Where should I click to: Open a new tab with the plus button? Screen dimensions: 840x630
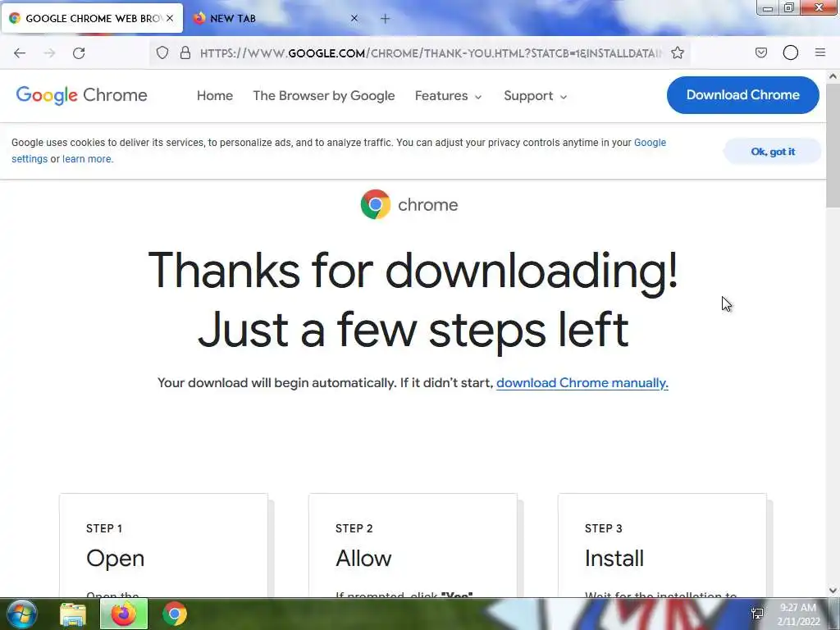[386, 19]
